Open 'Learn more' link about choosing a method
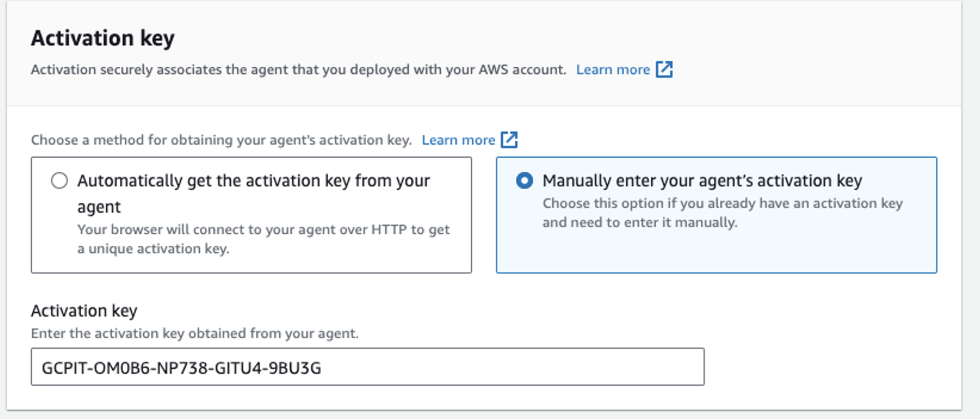 [458, 140]
